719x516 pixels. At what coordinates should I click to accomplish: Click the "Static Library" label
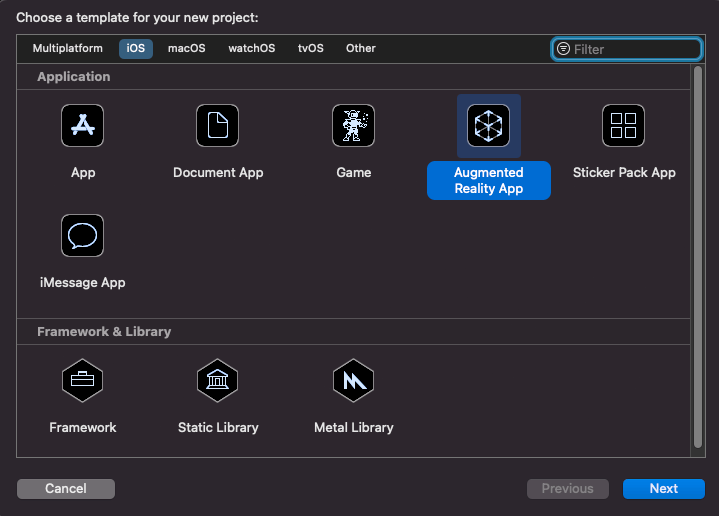point(218,427)
